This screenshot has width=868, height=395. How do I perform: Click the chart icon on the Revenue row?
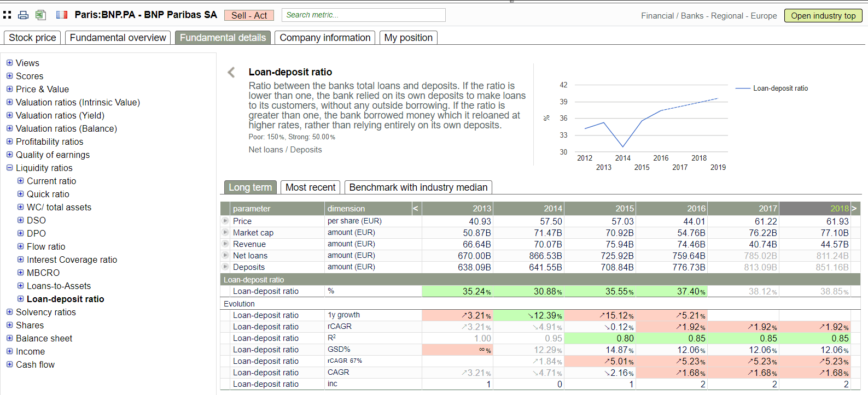[225, 244]
